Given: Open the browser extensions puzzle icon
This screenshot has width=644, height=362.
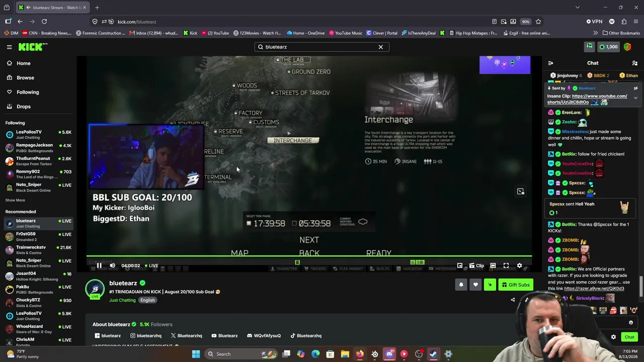Looking at the screenshot, I should 624,22.
